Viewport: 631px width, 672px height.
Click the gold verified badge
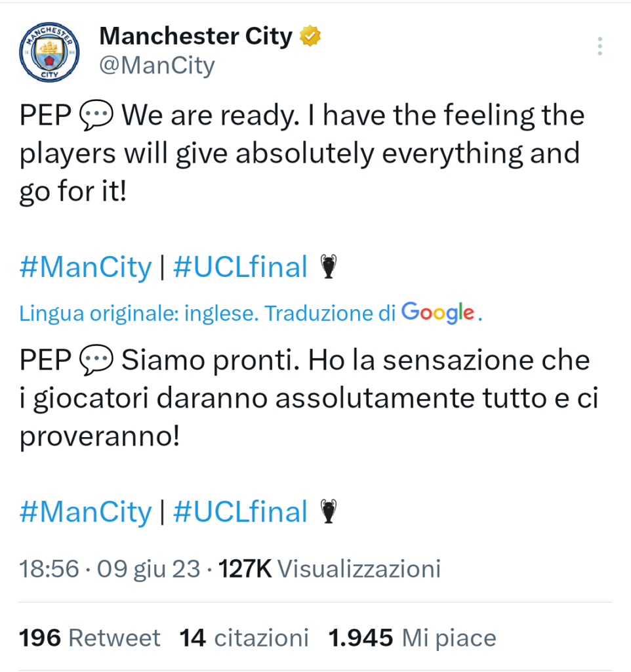pyautogui.click(x=309, y=36)
